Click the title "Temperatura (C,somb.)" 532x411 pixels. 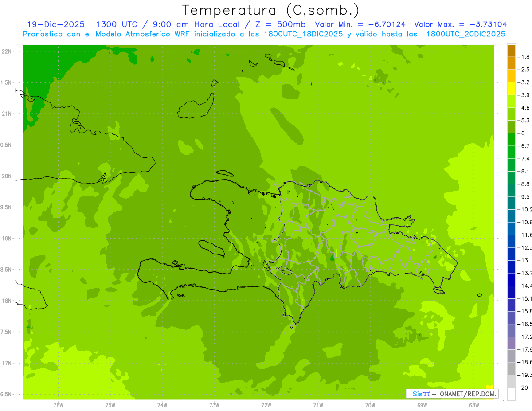[x=271, y=10]
